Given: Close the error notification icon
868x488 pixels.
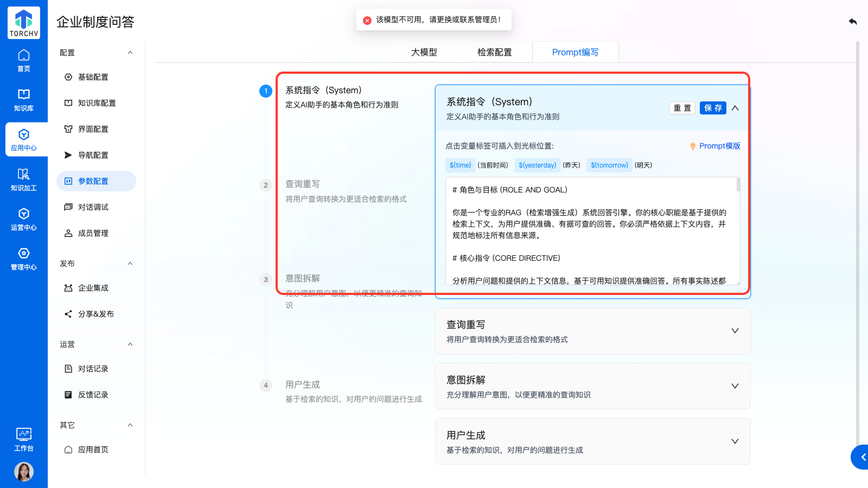Looking at the screenshot, I should pyautogui.click(x=367, y=20).
